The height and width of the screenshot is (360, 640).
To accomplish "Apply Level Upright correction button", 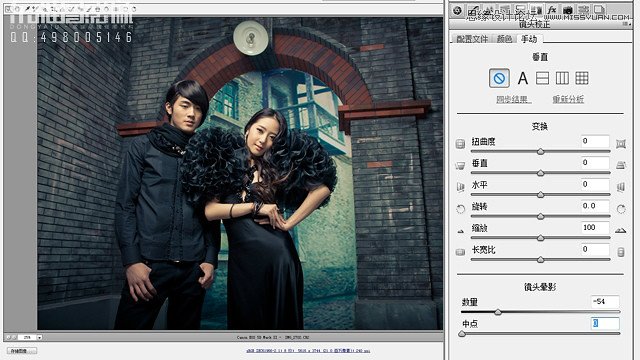I will tap(542, 78).
